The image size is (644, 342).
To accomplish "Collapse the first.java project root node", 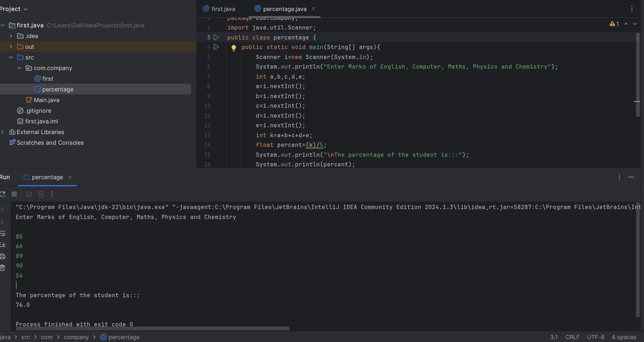I will [3, 25].
